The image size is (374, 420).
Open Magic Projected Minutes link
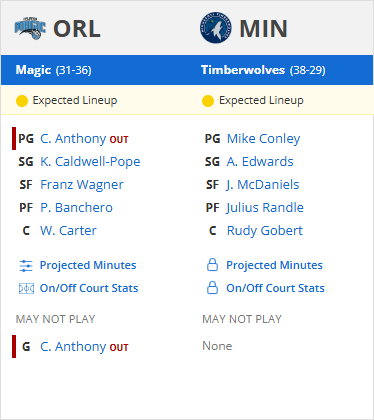88,265
